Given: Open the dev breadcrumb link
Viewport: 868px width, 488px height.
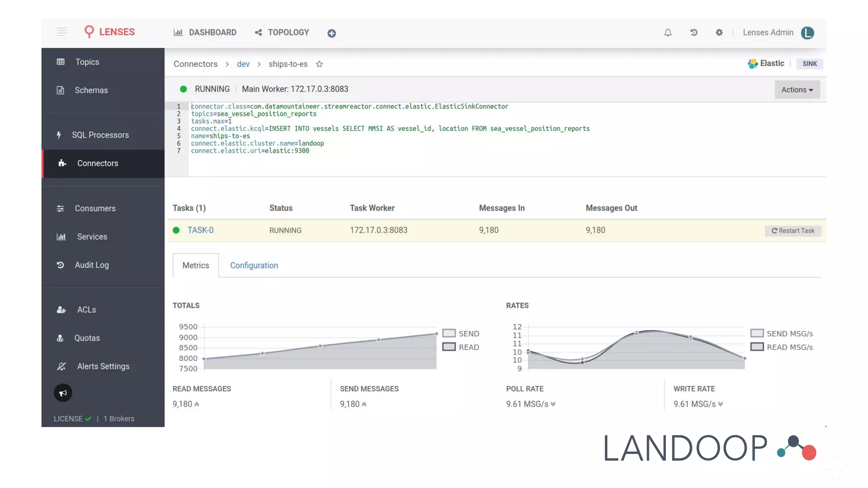Looking at the screenshot, I should pos(243,64).
